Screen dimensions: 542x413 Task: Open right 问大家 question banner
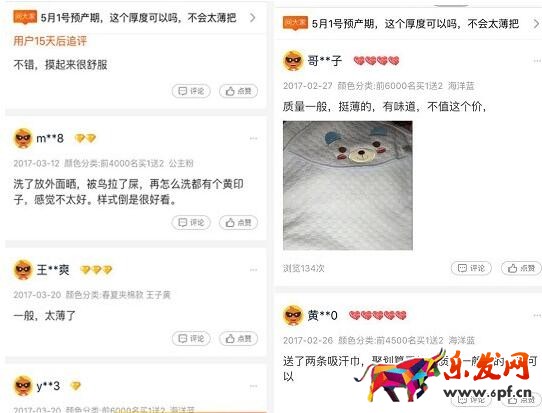pyautogui.click(x=411, y=24)
